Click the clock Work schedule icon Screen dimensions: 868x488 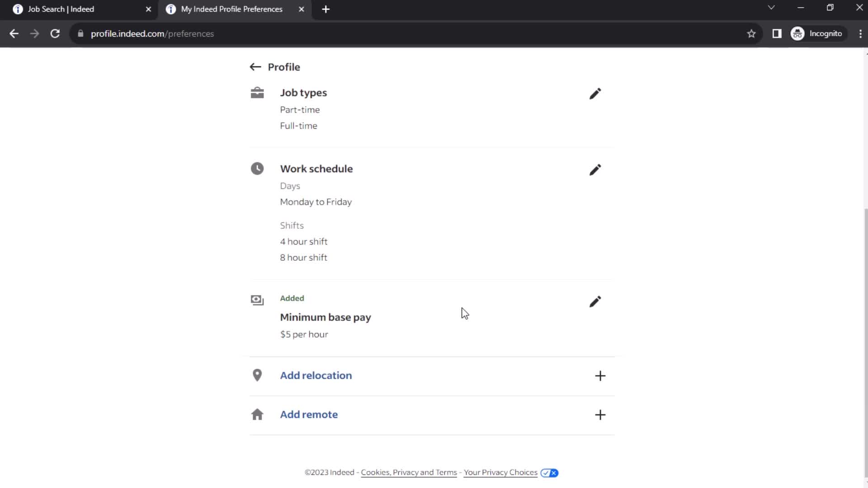(258, 169)
